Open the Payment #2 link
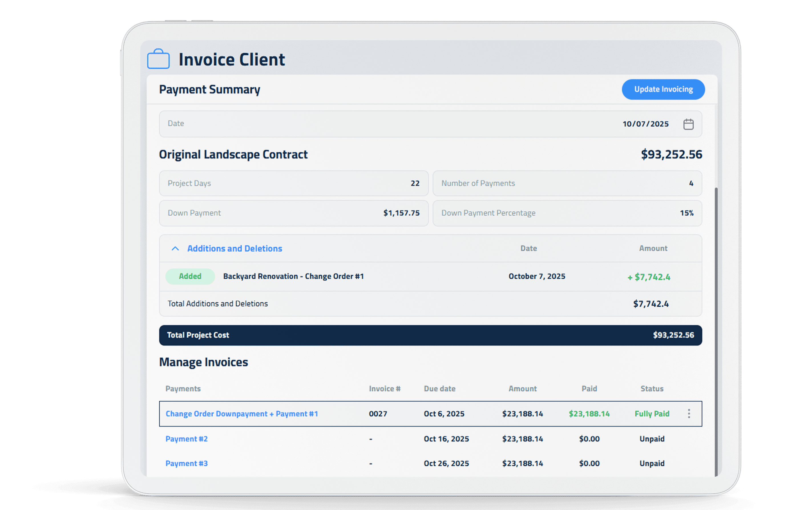 [x=187, y=439]
